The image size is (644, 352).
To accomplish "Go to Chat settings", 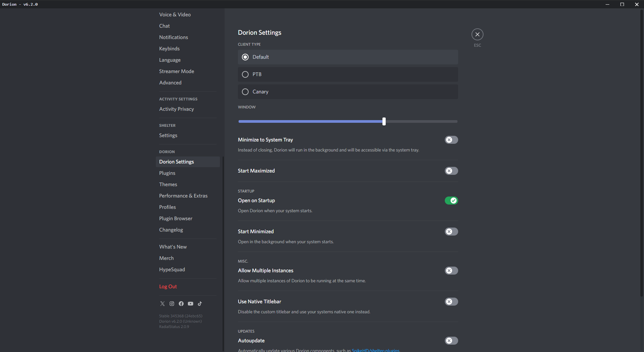I will click(188, 26).
